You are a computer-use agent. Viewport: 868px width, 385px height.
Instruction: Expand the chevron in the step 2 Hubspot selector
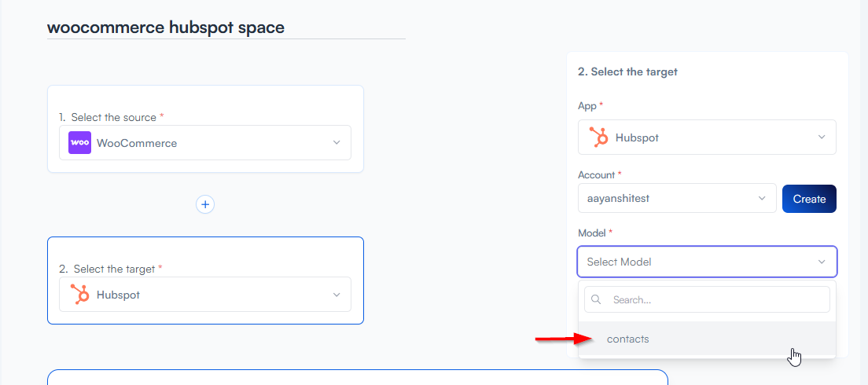[337, 295]
